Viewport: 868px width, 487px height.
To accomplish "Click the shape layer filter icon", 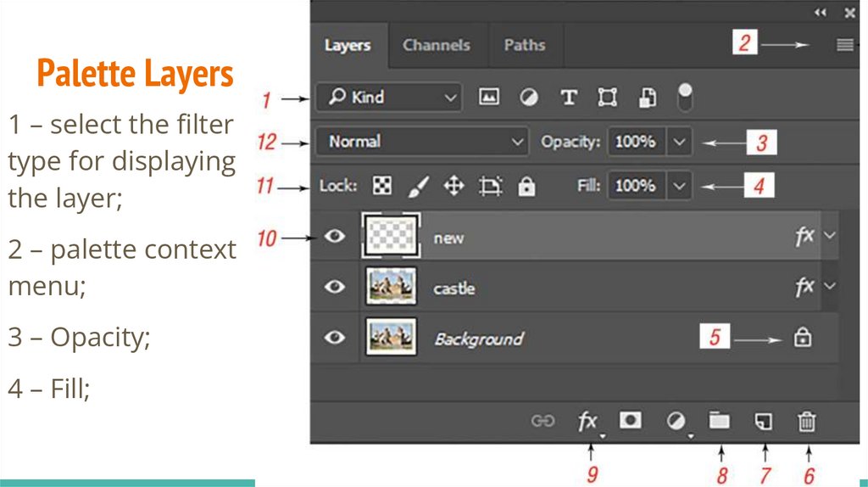I will (607, 98).
